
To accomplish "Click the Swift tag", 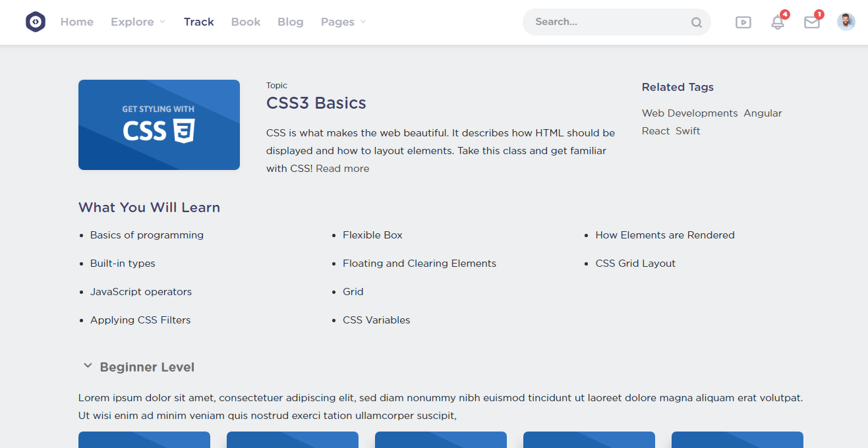I will point(688,131).
